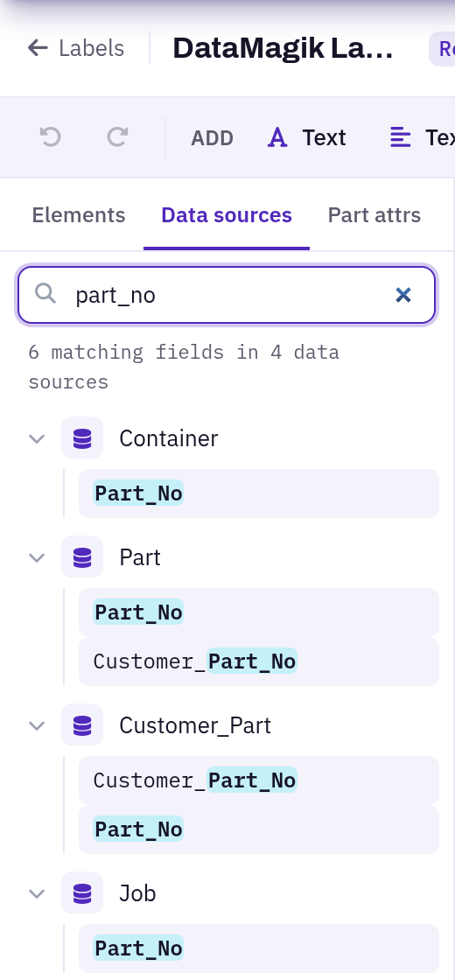The height and width of the screenshot is (980, 455).
Task: Click the redo arrow icon
Action: coord(117,136)
